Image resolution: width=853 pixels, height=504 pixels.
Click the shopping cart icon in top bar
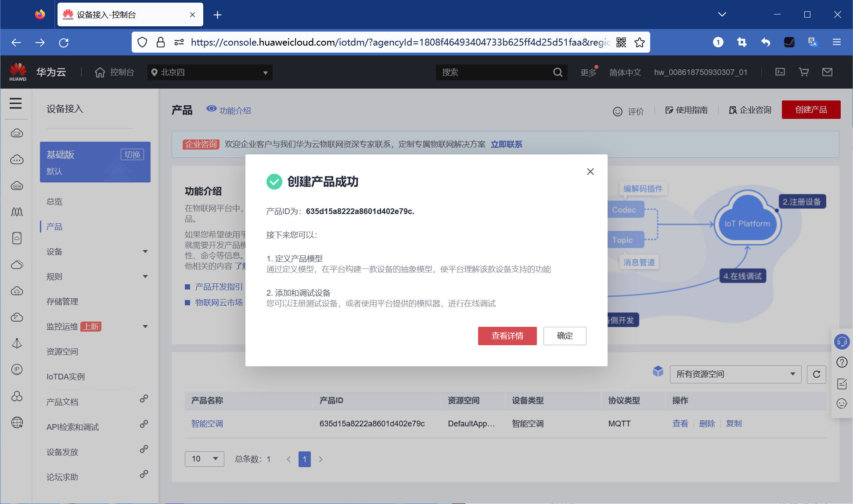coord(803,72)
